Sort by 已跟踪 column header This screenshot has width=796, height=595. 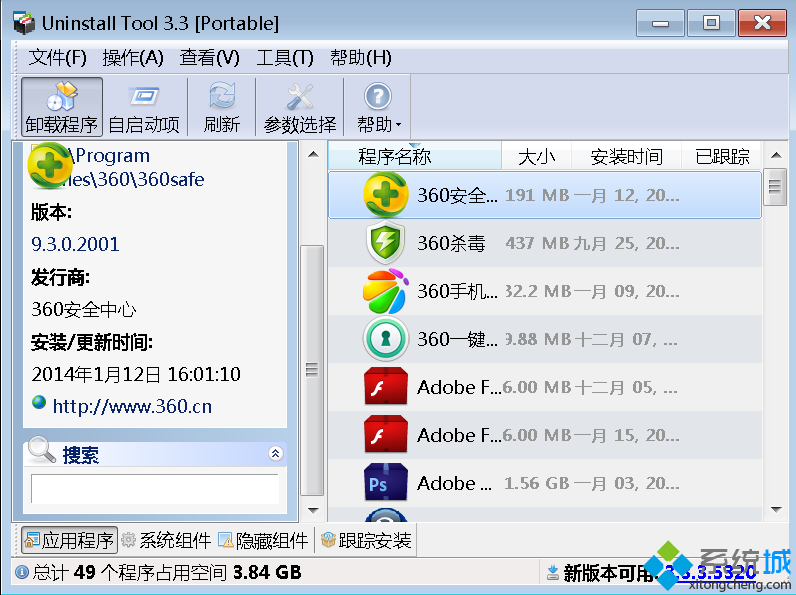coord(722,156)
